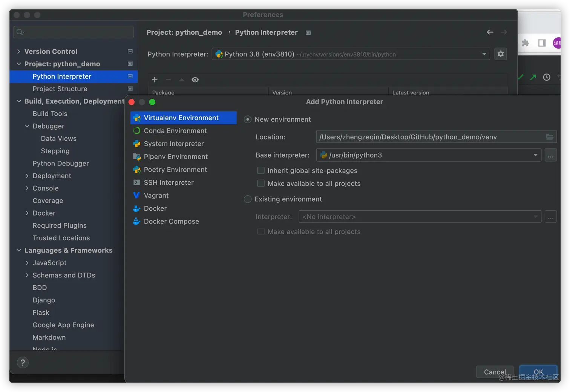Click the history clock icon in background window
570x392 pixels.
[547, 77]
